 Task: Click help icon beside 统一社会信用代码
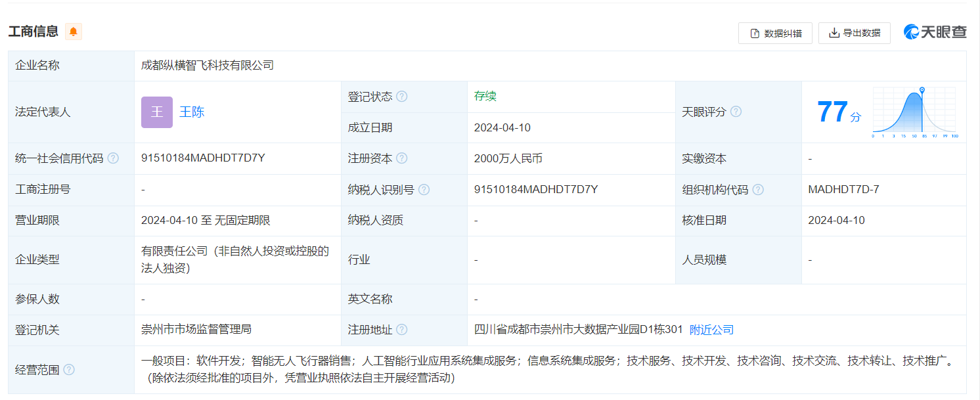(113, 158)
